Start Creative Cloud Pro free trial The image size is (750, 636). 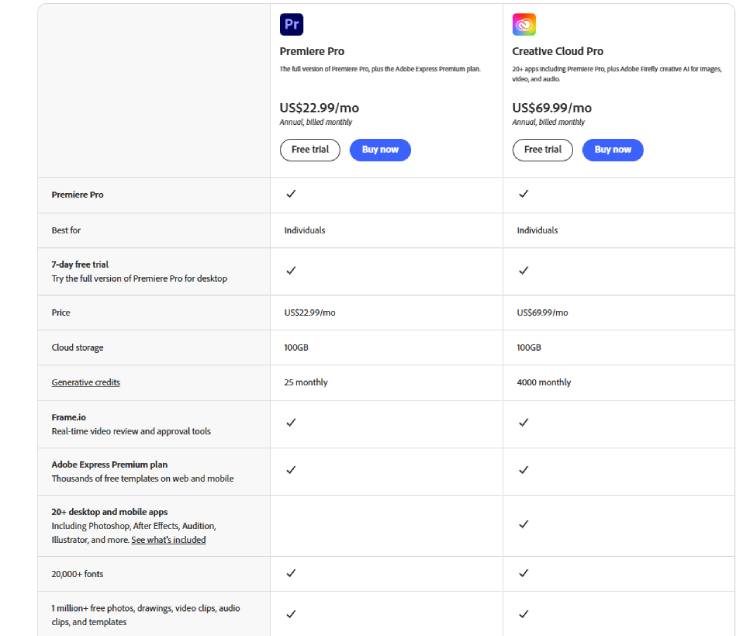(x=542, y=150)
